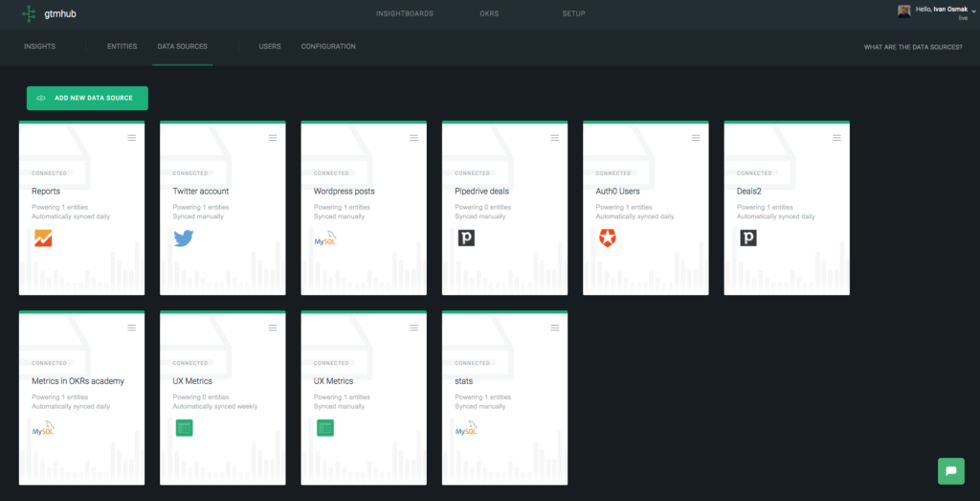Open the OKRs top menu
This screenshot has width=980, height=501.
coord(489,13)
